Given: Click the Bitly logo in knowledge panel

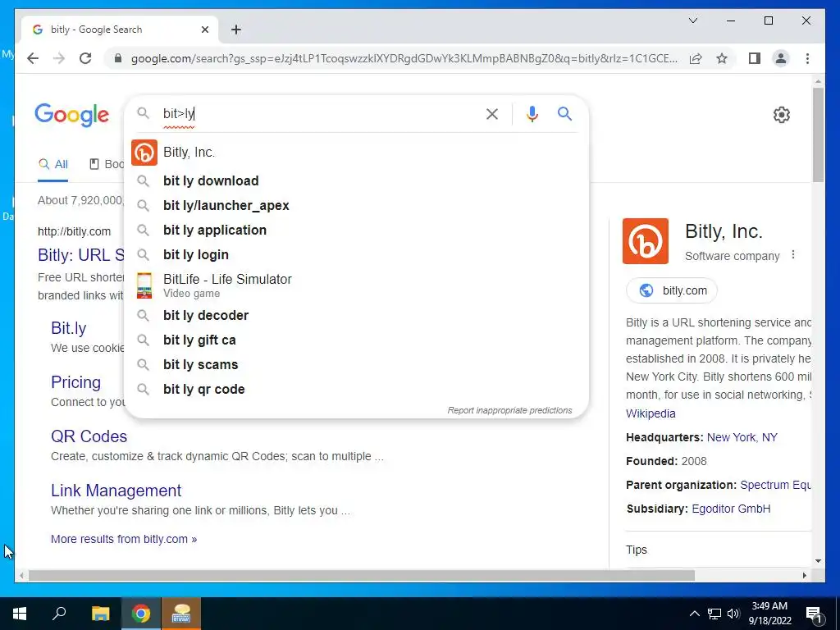Looking at the screenshot, I should point(645,241).
